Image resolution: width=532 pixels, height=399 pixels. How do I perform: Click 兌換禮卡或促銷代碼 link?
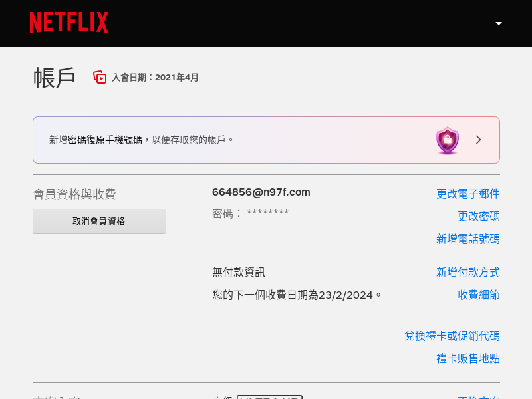[452, 336]
